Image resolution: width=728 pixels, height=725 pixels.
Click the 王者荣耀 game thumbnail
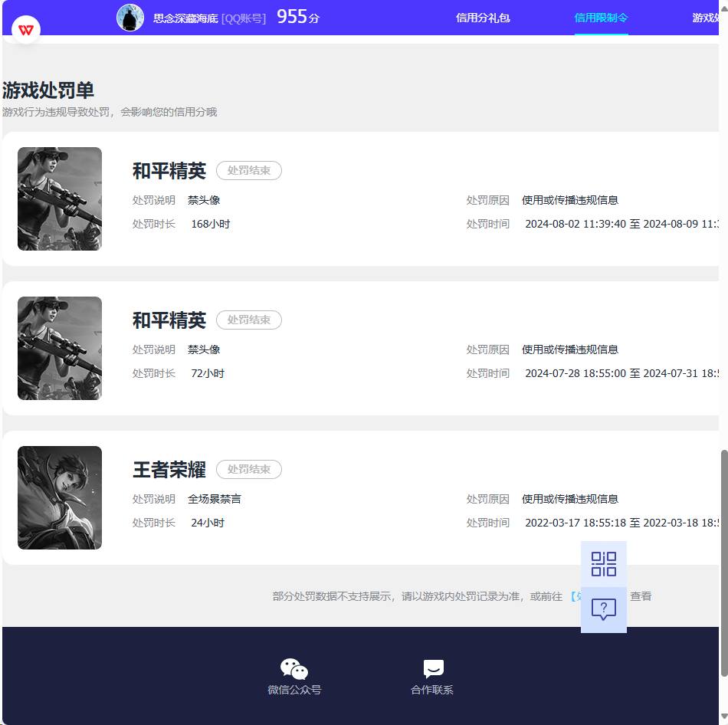click(x=60, y=497)
